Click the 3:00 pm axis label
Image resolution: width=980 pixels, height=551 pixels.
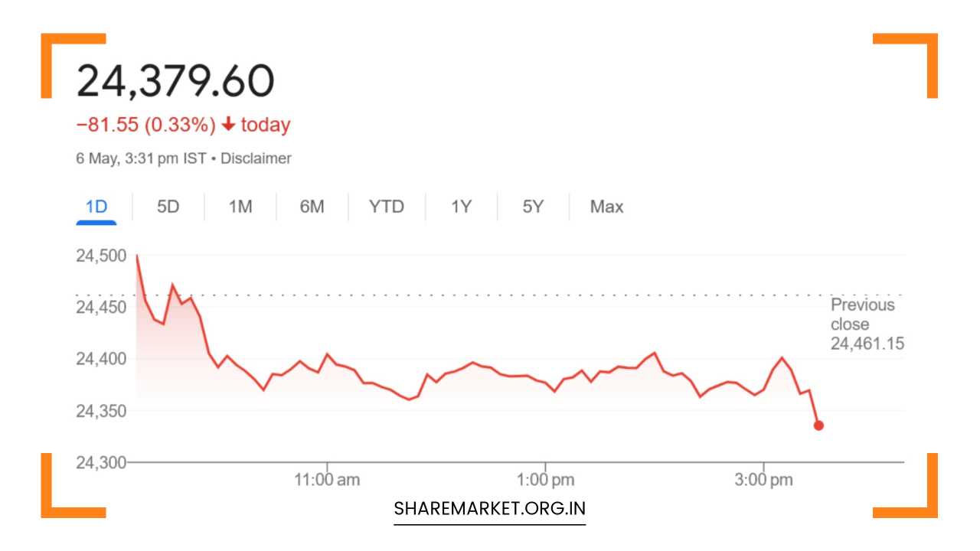coord(763,481)
